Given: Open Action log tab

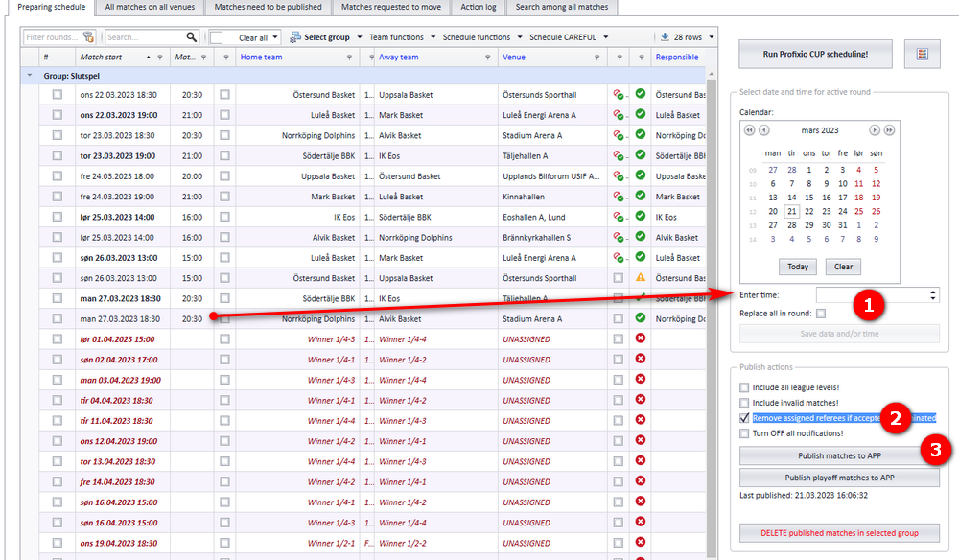Looking at the screenshot, I should pos(479,7).
